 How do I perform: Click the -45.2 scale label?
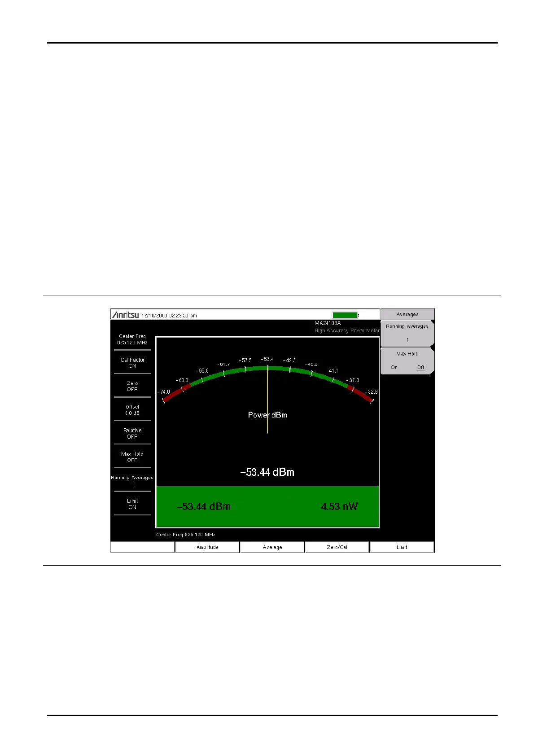click(x=311, y=364)
